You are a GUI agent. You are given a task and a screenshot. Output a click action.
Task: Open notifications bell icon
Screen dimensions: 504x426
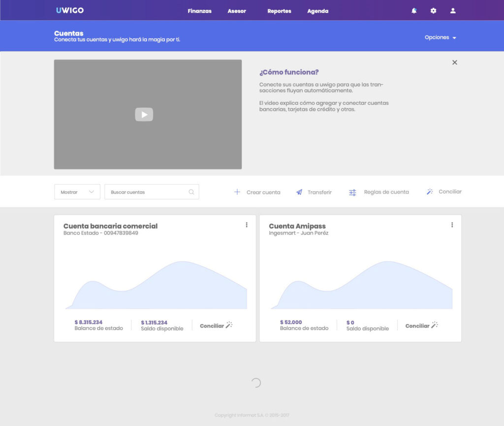[414, 11]
